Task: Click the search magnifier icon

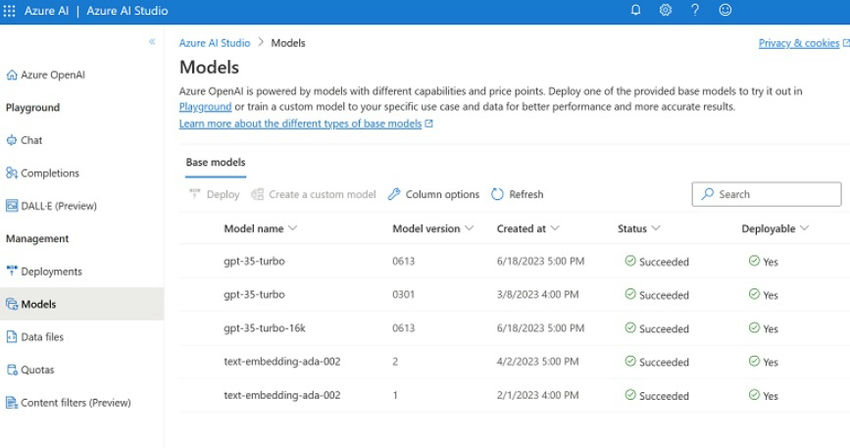Action: click(x=707, y=194)
